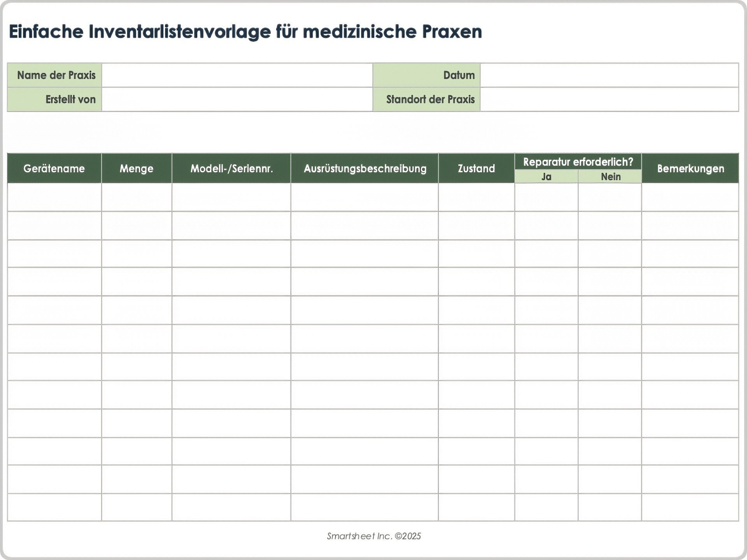
Task: Click first row cell under Gerätename
Action: (54, 198)
